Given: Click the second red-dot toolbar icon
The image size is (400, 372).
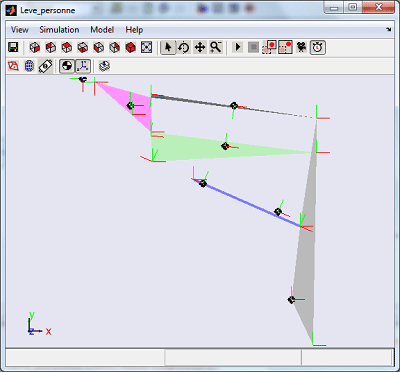Looking at the screenshot, I should [x=285, y=47].
